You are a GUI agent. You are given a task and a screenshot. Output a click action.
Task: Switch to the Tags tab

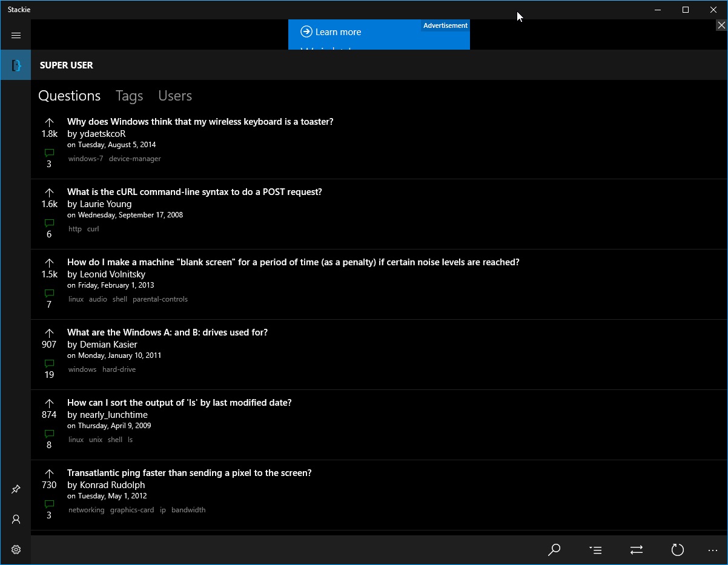point(128,96)
